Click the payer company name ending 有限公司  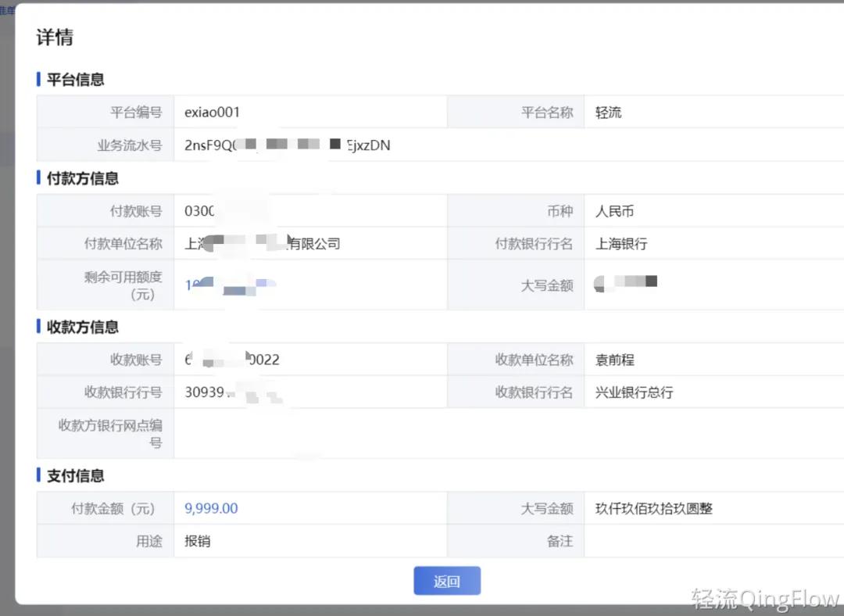pyautogui.click(x=263, y=244)
